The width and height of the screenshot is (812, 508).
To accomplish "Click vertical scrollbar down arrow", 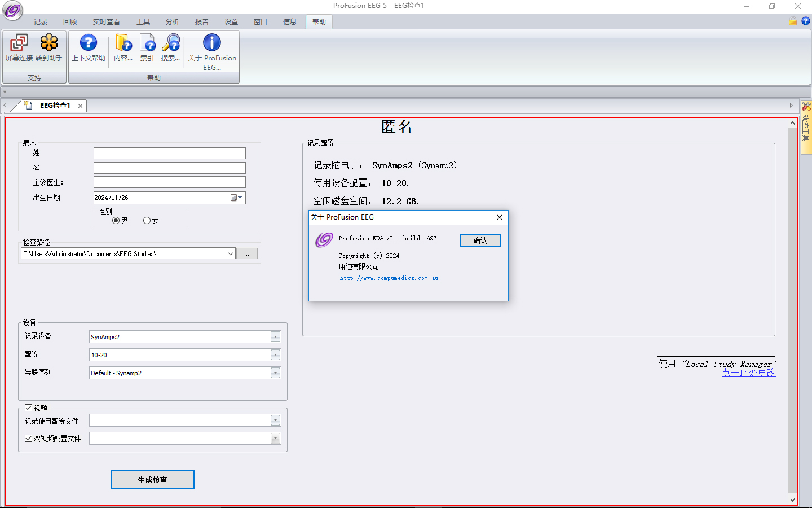I will tap(793, 500).
